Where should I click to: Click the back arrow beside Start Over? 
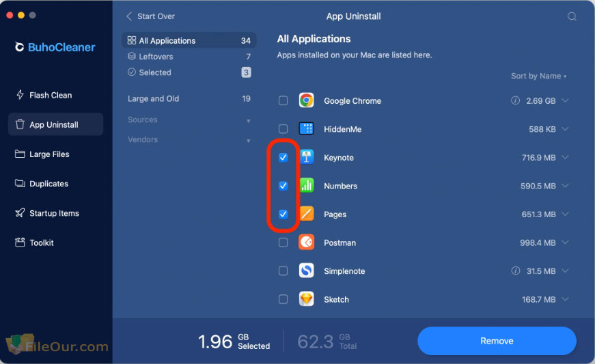129,16
